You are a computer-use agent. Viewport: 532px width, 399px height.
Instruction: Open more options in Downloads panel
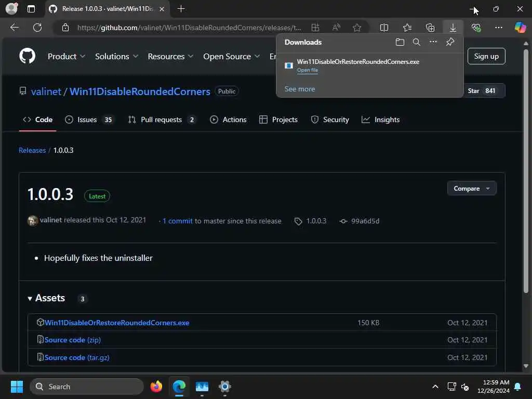[433, 42]
